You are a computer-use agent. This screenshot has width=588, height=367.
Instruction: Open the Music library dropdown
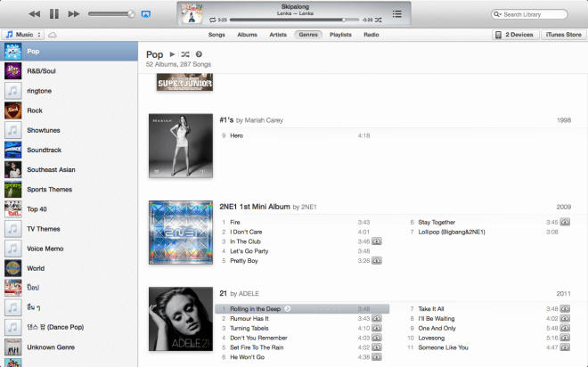tap(21, 35)
